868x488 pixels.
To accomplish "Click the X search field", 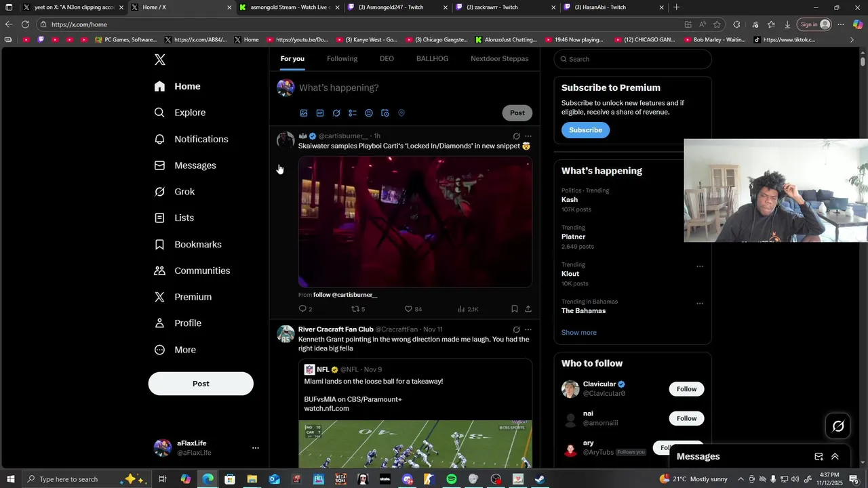I will pyautogui.click(x=633, y=59).
